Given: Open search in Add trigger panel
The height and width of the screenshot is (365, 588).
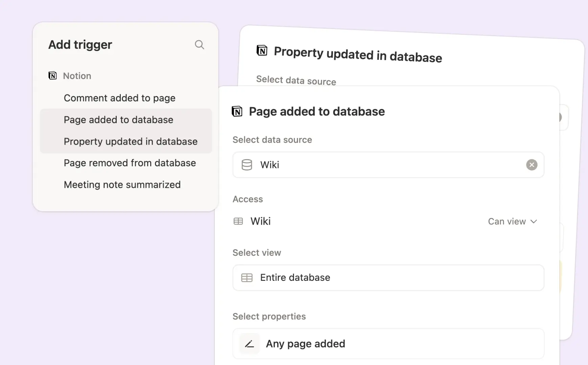Looking at the screenshot, I should click(x=199, y=45).
